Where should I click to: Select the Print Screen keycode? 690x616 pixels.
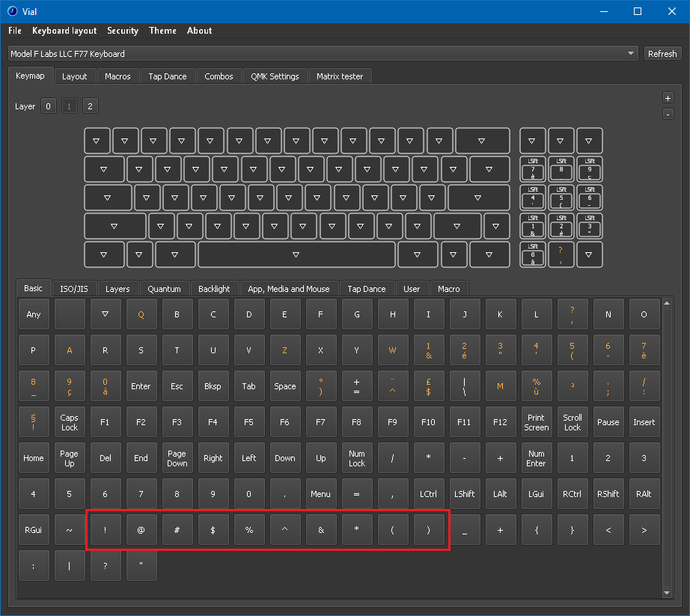tap(536, 421)
